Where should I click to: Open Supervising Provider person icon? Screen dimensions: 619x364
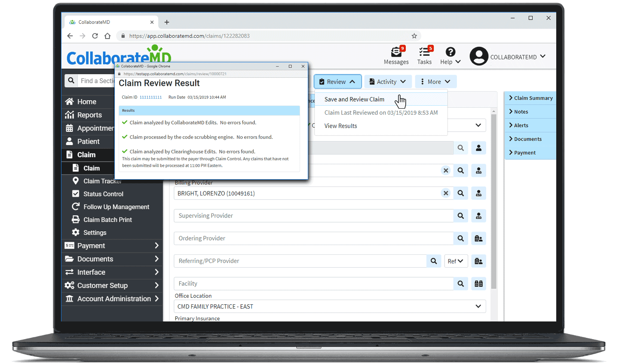[x=478, y=216]
